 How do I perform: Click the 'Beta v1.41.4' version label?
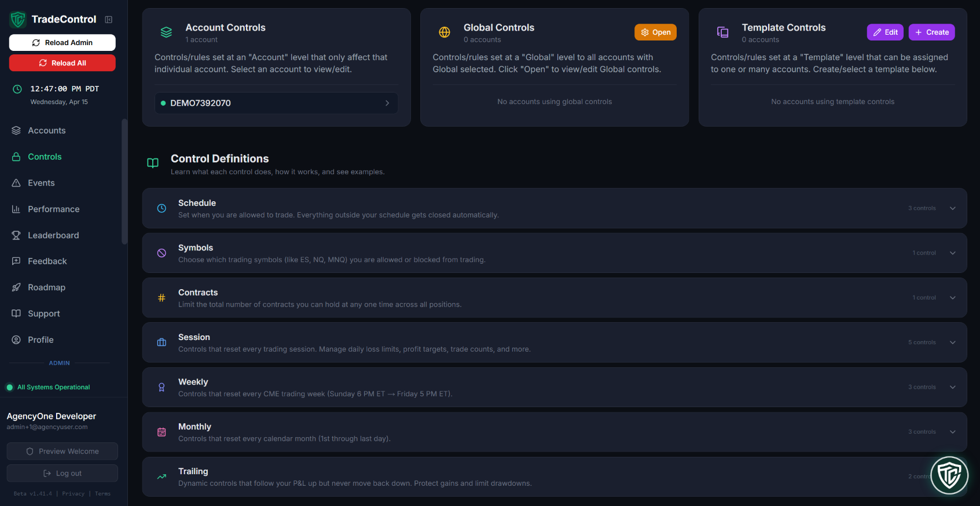[33, 494]
